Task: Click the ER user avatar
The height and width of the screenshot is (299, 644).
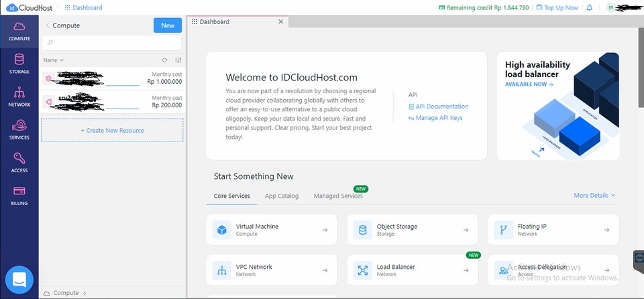Action: pos(611,7)
